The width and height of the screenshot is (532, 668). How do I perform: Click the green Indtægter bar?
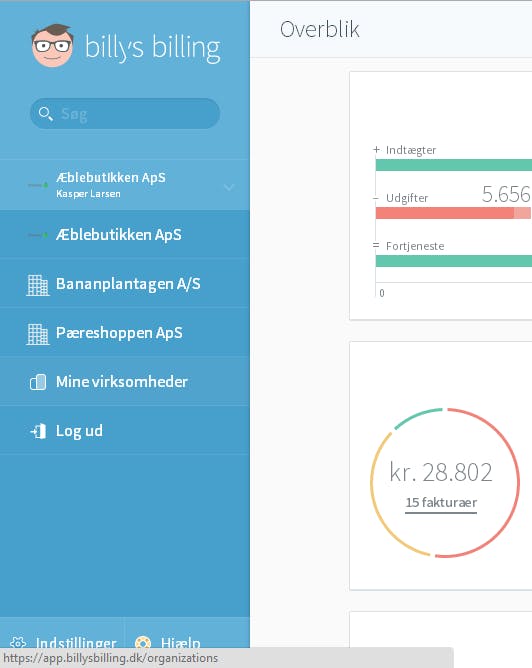pyautogui.click(x=454, y=165)
